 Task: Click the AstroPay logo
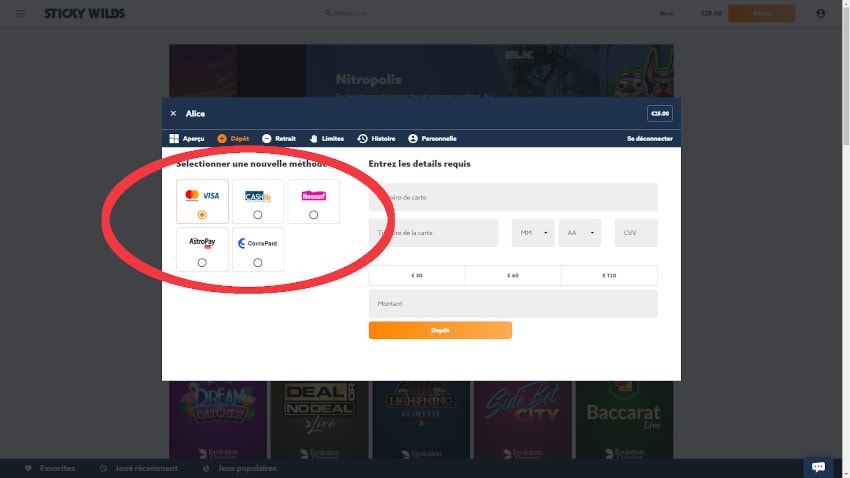tap(202, 242)
